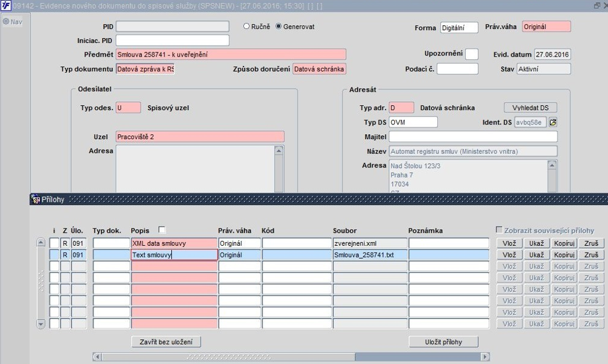Click the application icon in the title bar
The width and height of the screenshot is (608, 364).
6,6
